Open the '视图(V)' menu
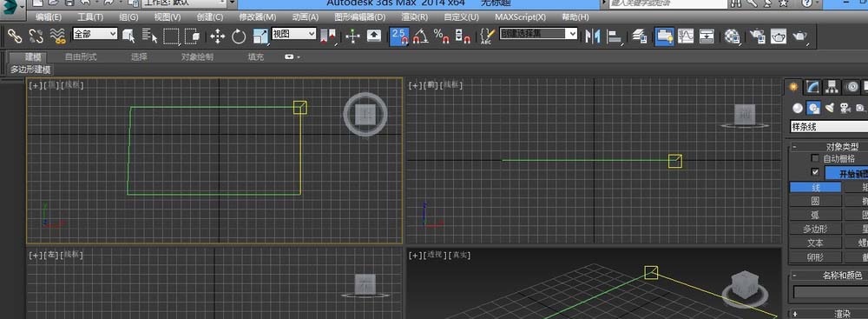The image size is (868, 319). 168,17
